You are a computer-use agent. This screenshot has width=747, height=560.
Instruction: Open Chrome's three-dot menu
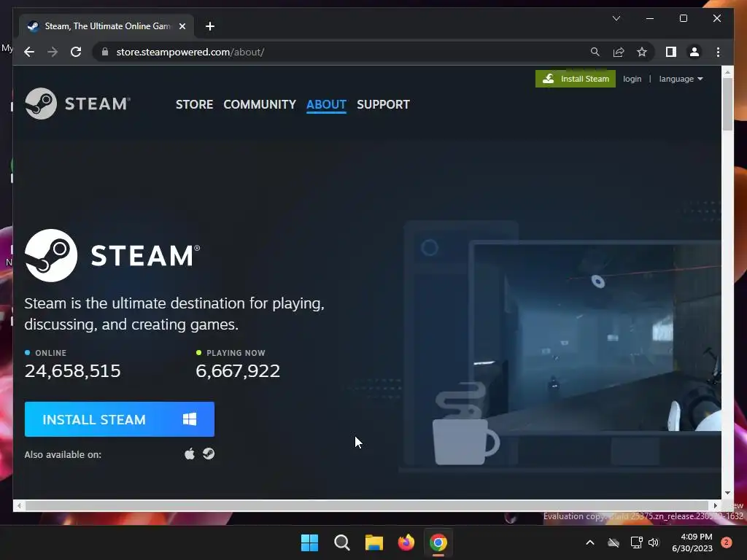pyautogui.click(x=718, y=52)
